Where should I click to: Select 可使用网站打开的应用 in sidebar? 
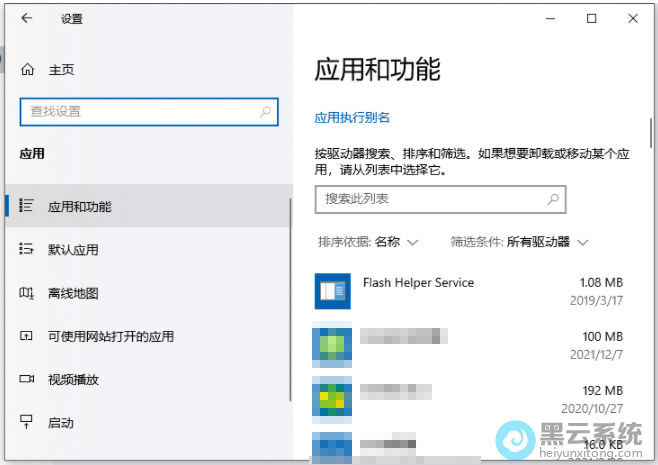pos(110,336)
